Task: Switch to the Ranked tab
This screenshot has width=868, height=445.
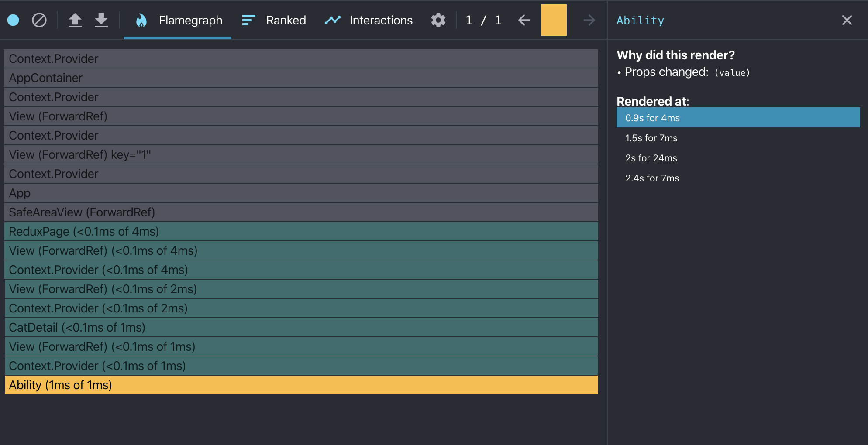Action: 274,20
